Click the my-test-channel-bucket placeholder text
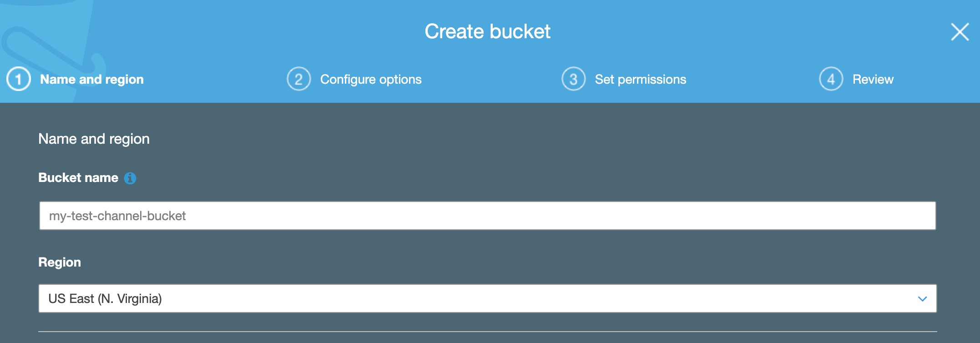 117,216
